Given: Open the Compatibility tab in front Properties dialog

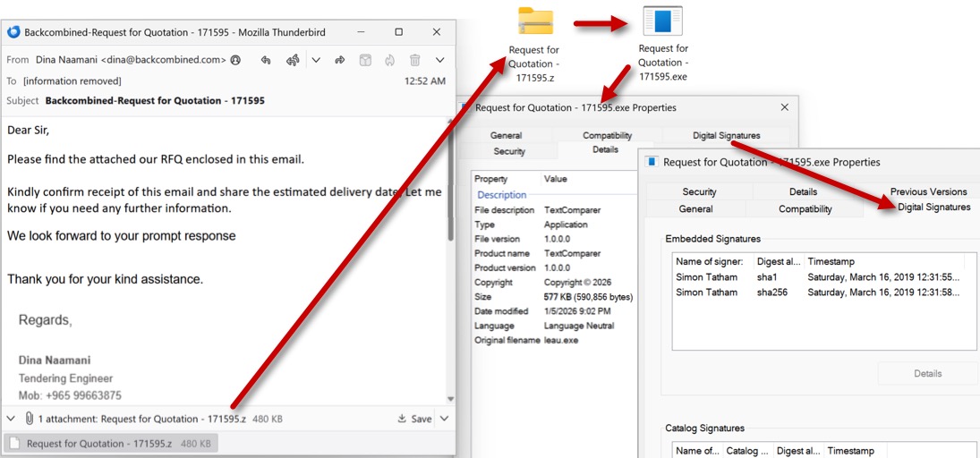Looking at the screenshot, I should pyautogui.click(x=805, y=208).
